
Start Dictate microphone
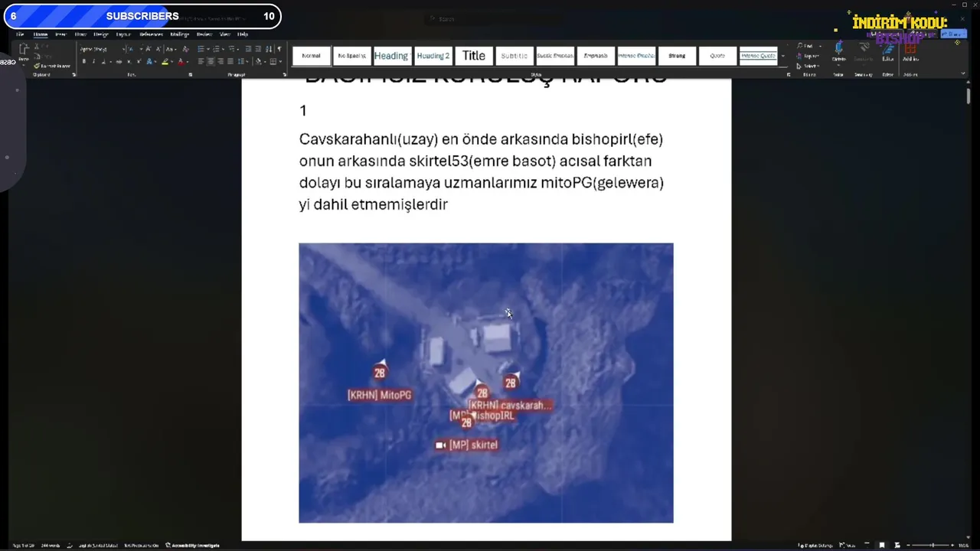coord(839,52)
